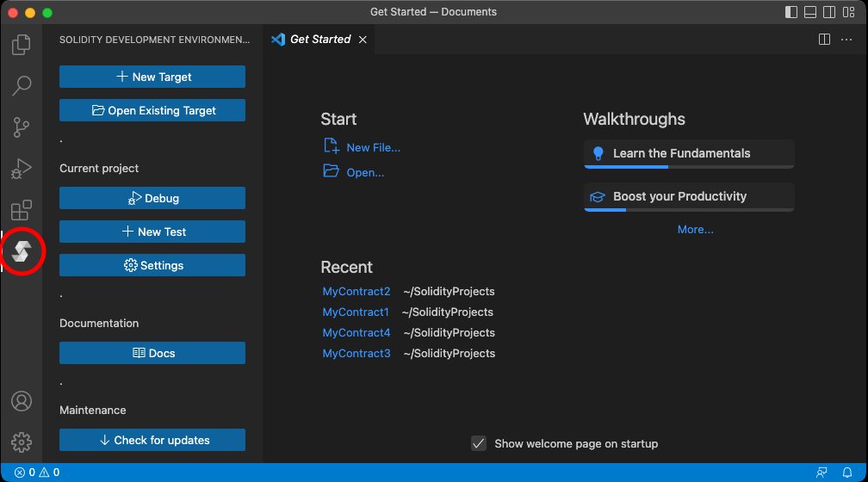Image resolution: width=868 pixels, height=482 pixels.
Task: Open the Manage gear menu
Action: click(22, 442)
